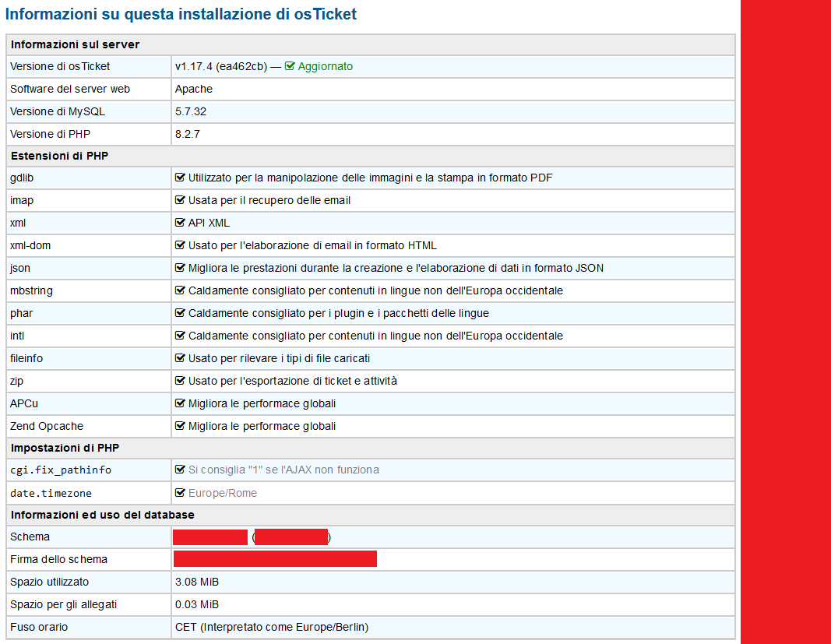Image resolution: width=831 pixels, height=644 pixels.
Task: Click the Schema label
Action: click(x=30, y=537)
